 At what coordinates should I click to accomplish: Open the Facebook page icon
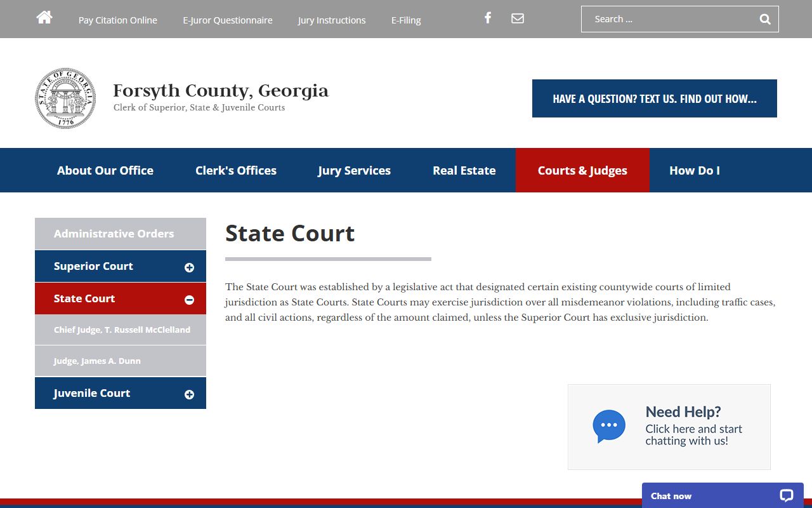pyautogui.click(x=488, y=18)
